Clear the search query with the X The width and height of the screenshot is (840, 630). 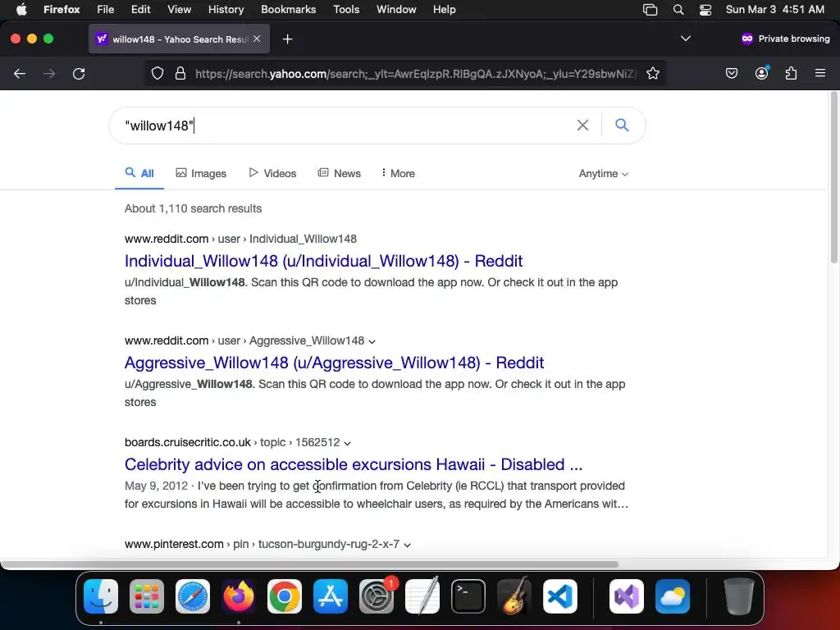[x=582, y=126]
